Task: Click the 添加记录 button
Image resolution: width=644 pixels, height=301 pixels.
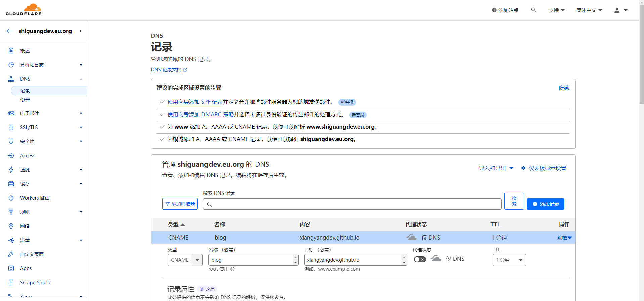Action: [x=545, y=204]
